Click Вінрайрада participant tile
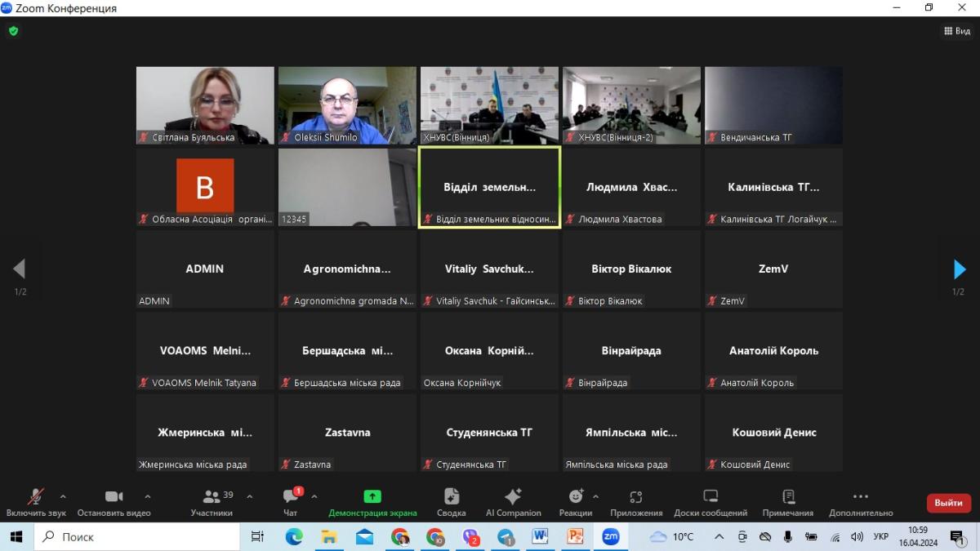The height and width of the screenshot is (551, 980). (x=631, y=350)
